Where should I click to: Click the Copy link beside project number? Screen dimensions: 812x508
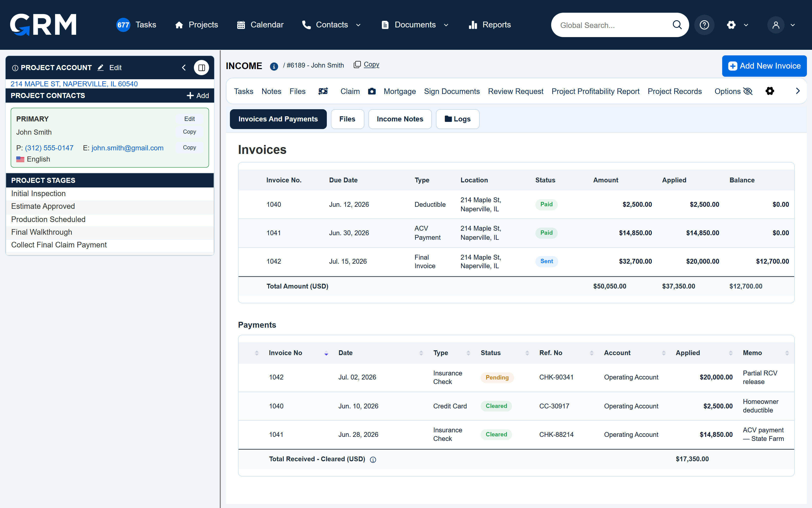[371, 65]
